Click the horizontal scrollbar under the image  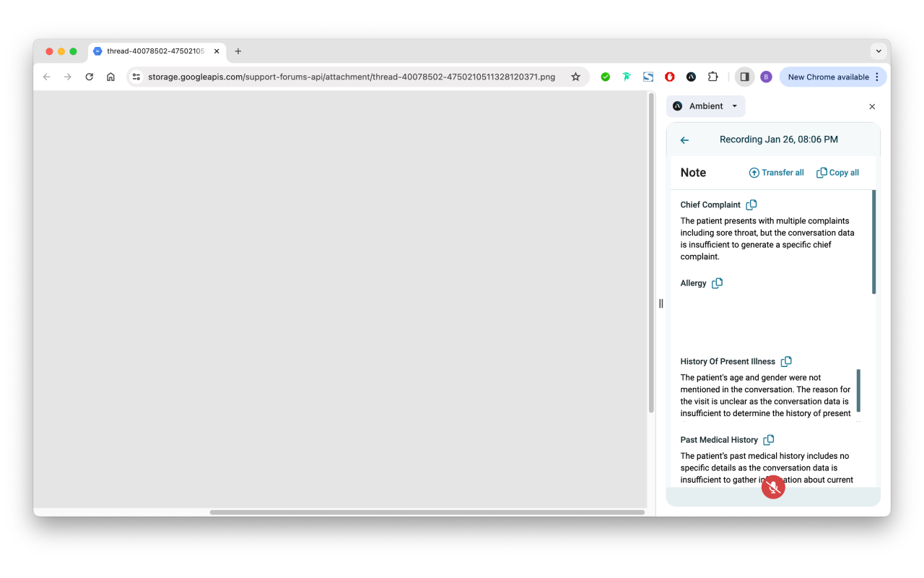[x=427, y=512]
